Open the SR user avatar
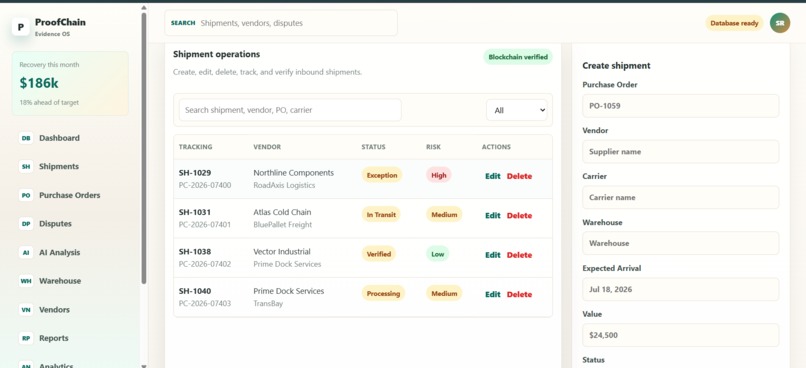The height and width of the screenshot is (368, 806). 780,23
